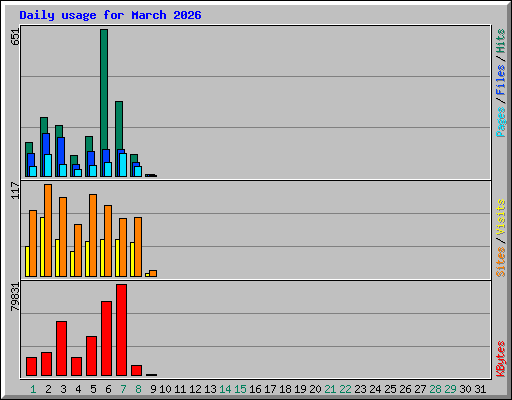Click the yellow Visits bar for day 8
The image size is (512, 400).
132,259
